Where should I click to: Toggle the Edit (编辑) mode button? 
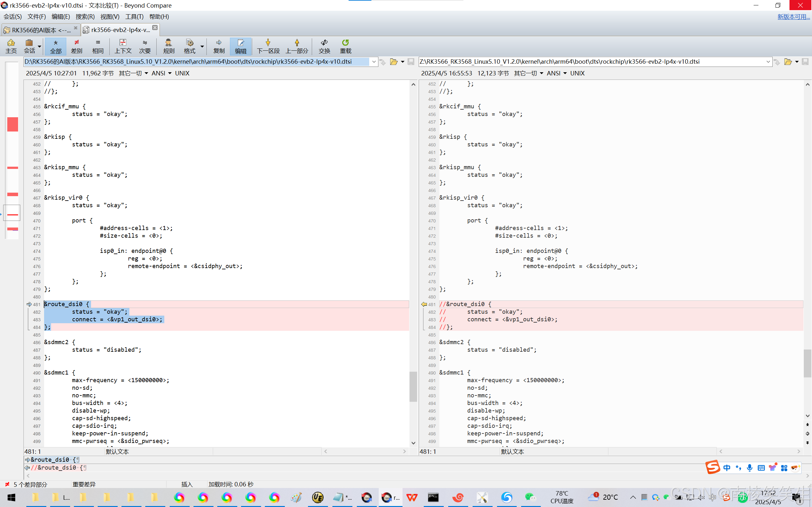click(240, 46)
